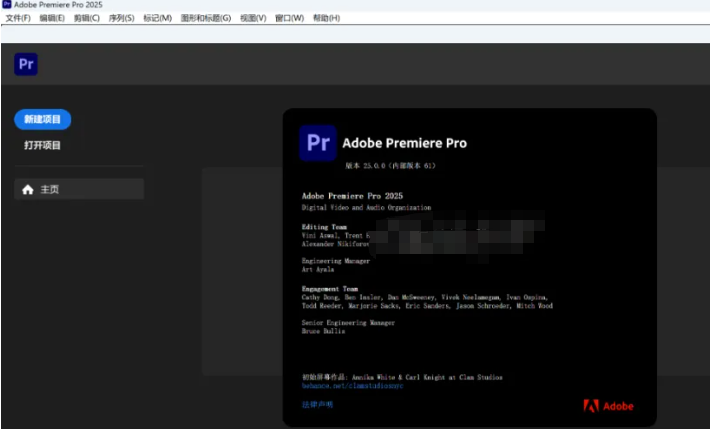Viewport: 710px width, 429px height.
Task: Click the 初始屏幕作品 credit line
Action: [402, 377]
